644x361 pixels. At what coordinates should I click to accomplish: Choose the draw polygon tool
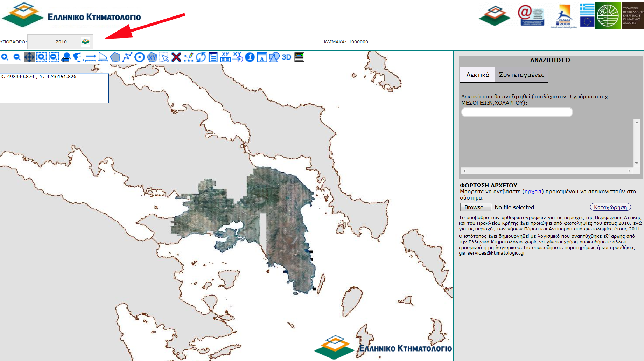pyautogui.click(x=115, y=57)
